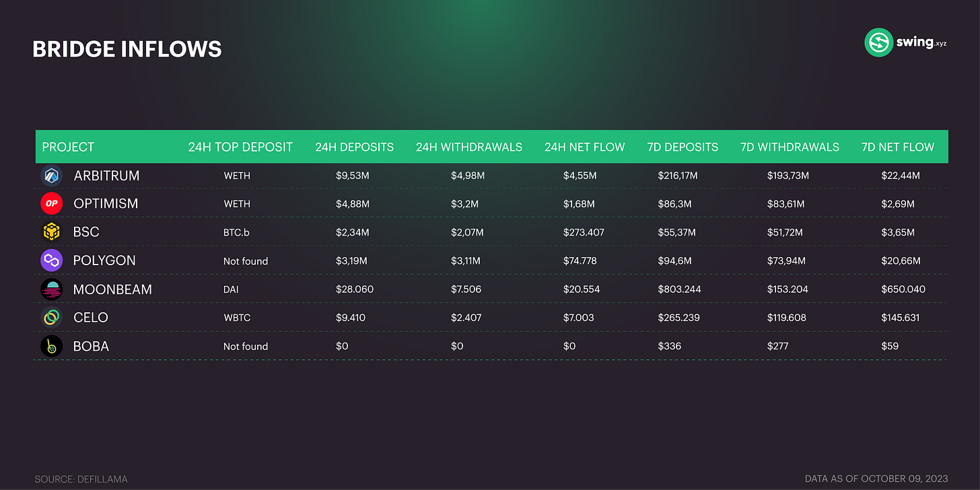Click the swing.xyz green logo icon
This screenshot has height=490, width=980.
tap(878, 42)
